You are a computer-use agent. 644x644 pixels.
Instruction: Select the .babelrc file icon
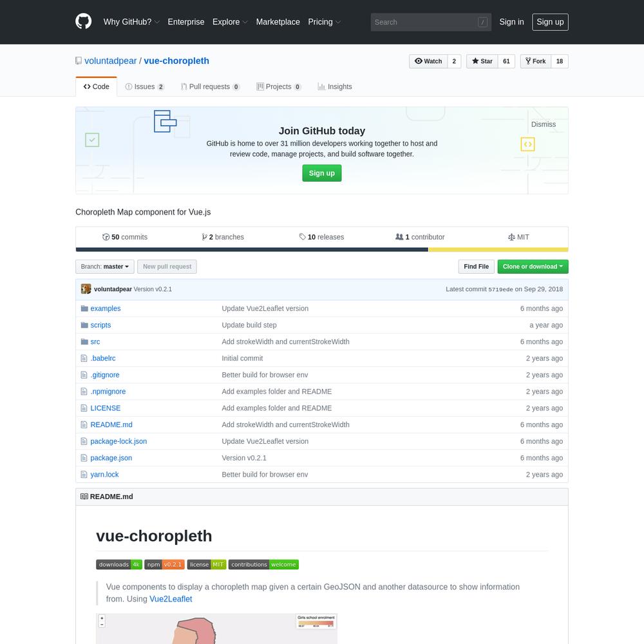tap(84, 358)
